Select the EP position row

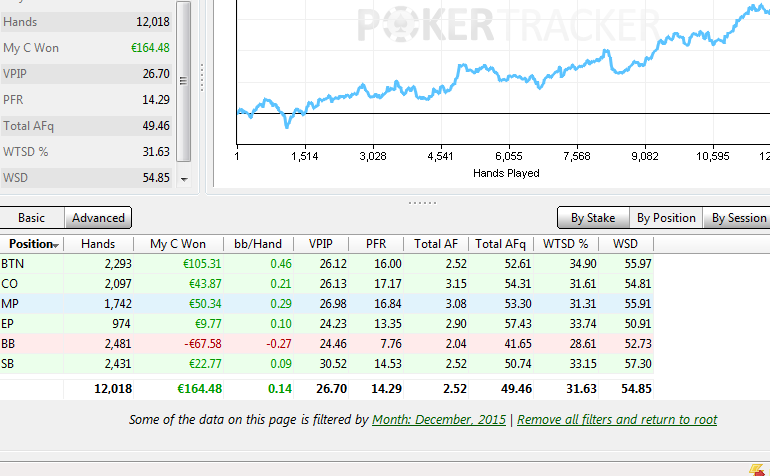(x=327, y=324)
